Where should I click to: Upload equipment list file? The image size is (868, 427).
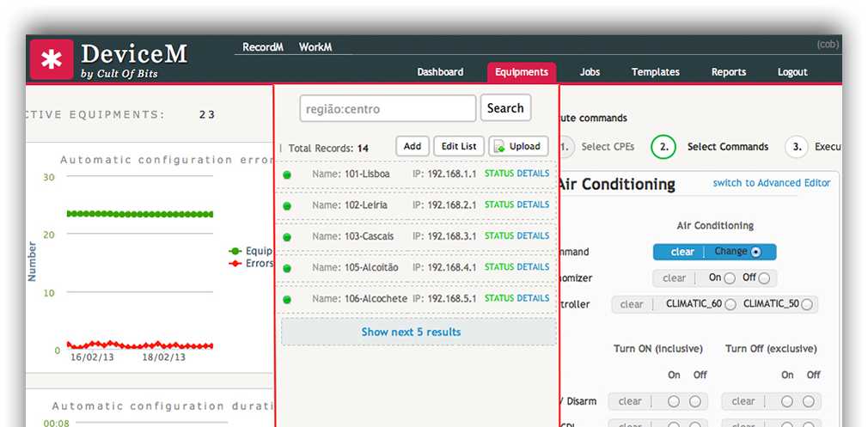pos(518,147)
